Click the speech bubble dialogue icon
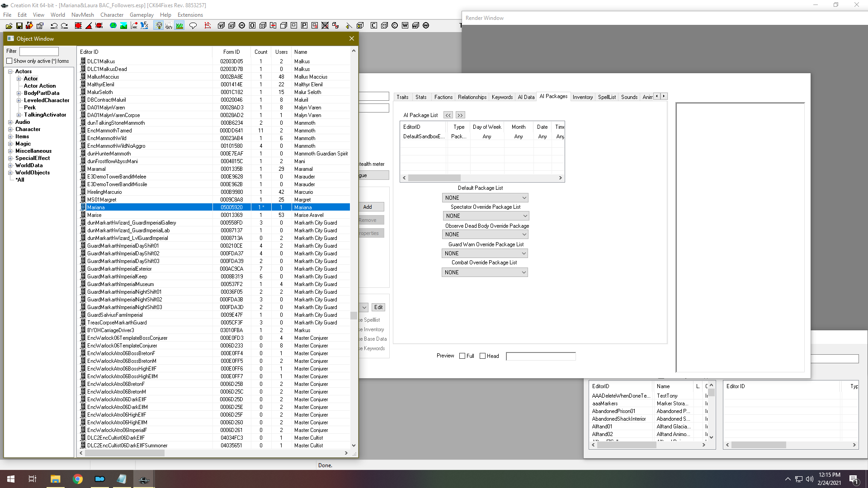 pyautogui.click(x=193, y=26)
